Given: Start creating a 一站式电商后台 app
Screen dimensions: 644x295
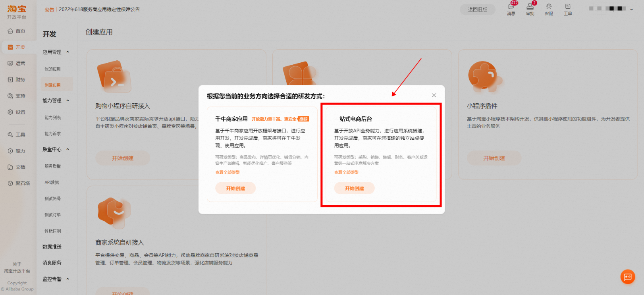Looking at the screenshot, I should (355, 188).
